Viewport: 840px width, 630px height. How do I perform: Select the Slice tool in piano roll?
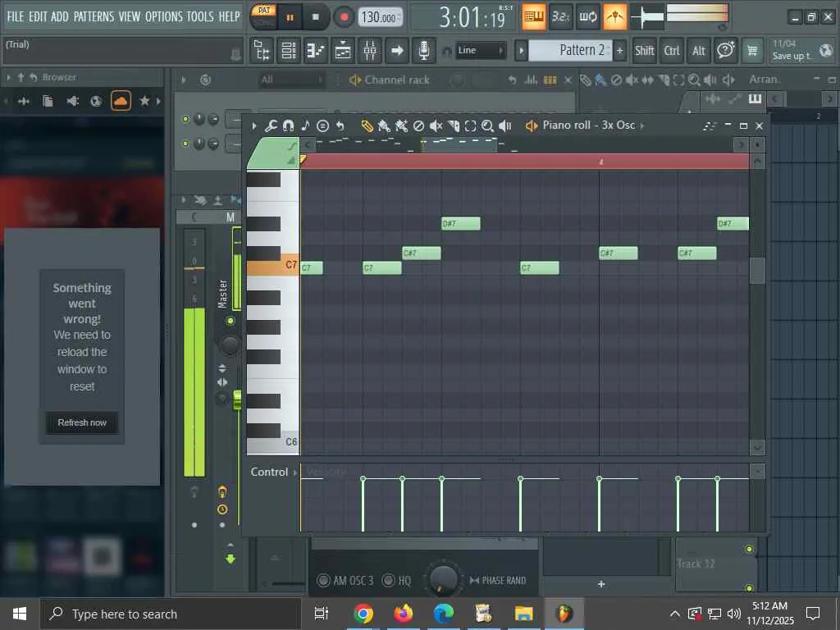453,126
